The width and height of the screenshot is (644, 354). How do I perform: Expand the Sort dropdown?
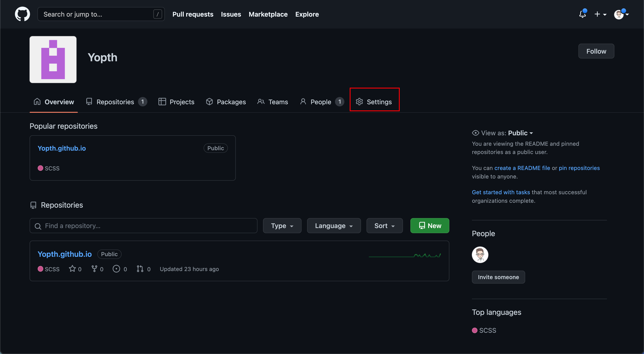pos(384,226)
